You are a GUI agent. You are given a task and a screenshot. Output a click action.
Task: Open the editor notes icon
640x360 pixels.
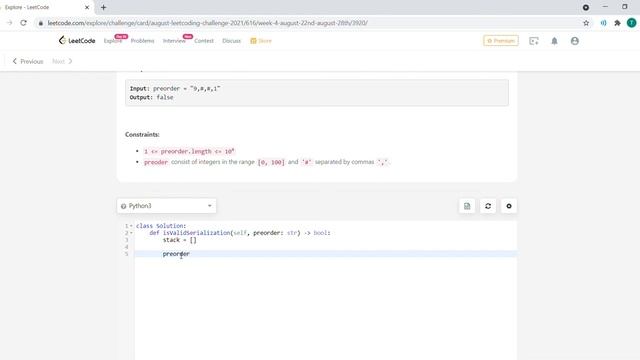(467, 206)
